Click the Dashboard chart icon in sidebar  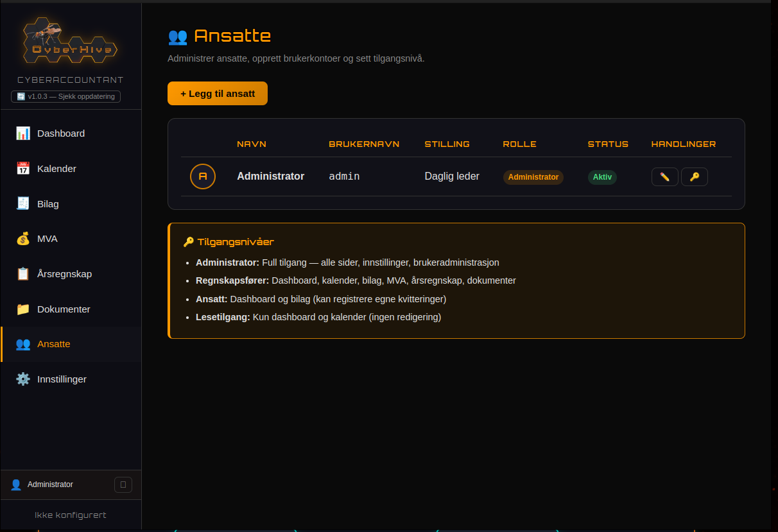pos(23,133)
